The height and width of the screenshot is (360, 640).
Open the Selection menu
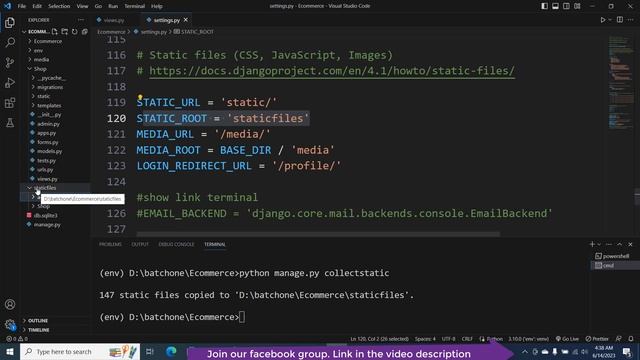[x=59, y=6]
